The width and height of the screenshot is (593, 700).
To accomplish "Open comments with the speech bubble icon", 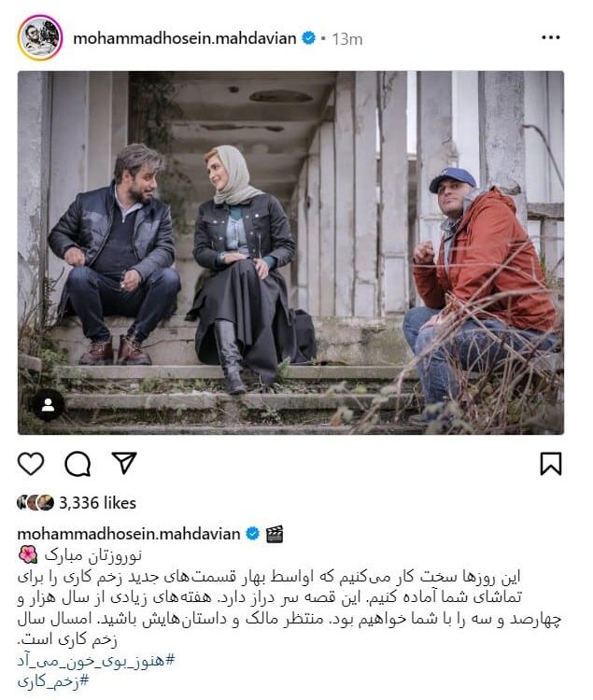I will (x=78, y=464).
